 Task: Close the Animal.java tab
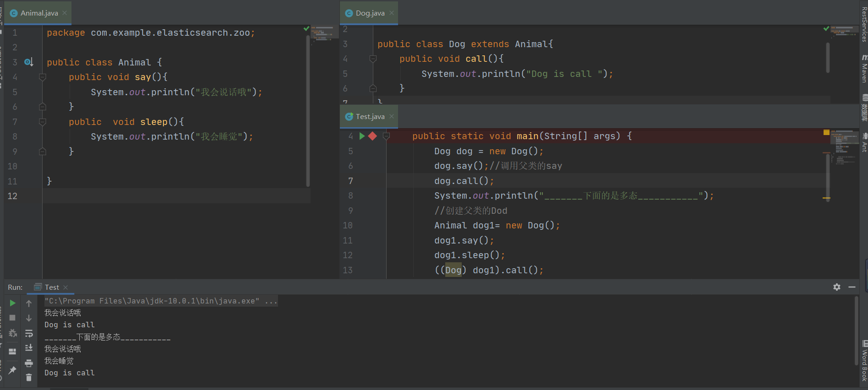(x=65, y=13)
